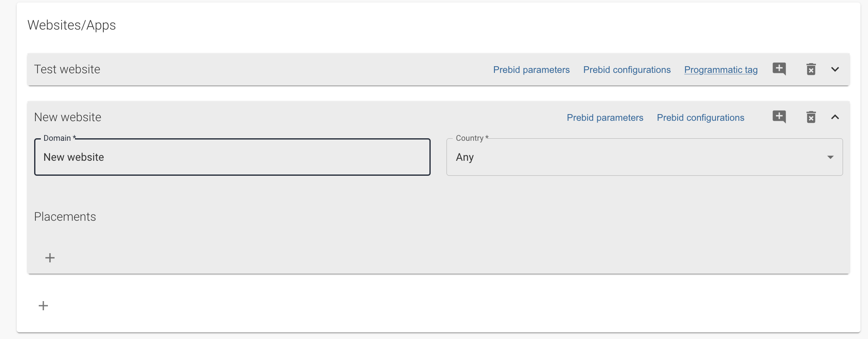Click the Test website header title
The width and height of the screenshot is (868, 339).
67,69
